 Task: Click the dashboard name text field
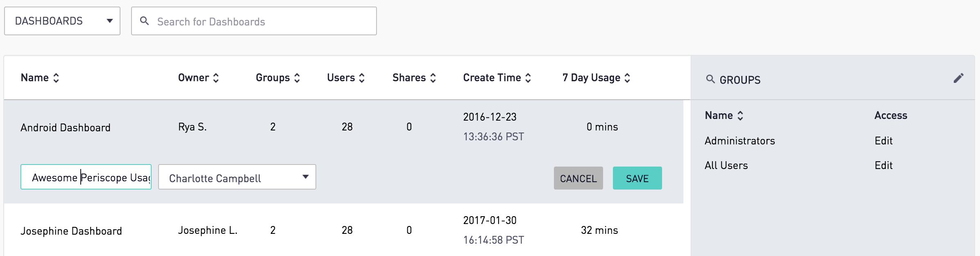pyautogui.click(x=86, y=177)
